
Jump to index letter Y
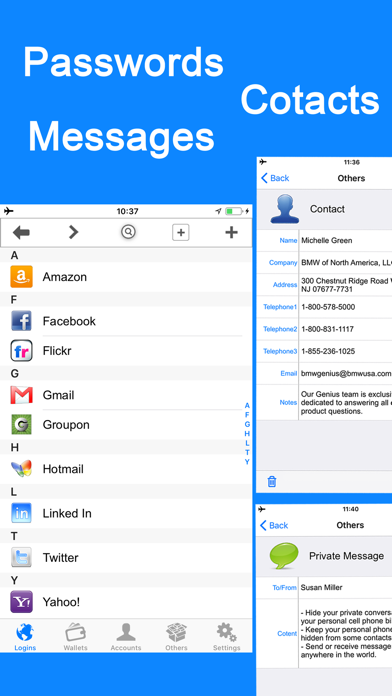[247, 462]
